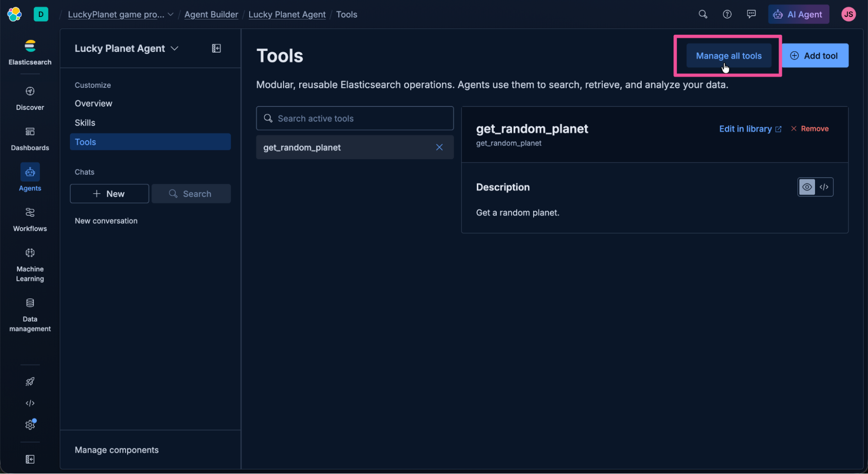The image size is (868, 474).
Task: Open Workflows from the sidebar
Action: tap(30, 220)
